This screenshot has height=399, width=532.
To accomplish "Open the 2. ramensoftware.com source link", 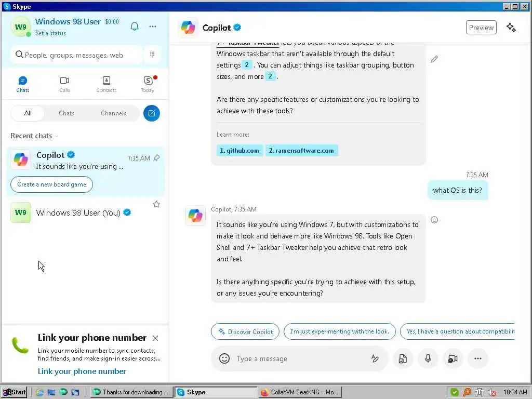I will (x=301, y=150).
